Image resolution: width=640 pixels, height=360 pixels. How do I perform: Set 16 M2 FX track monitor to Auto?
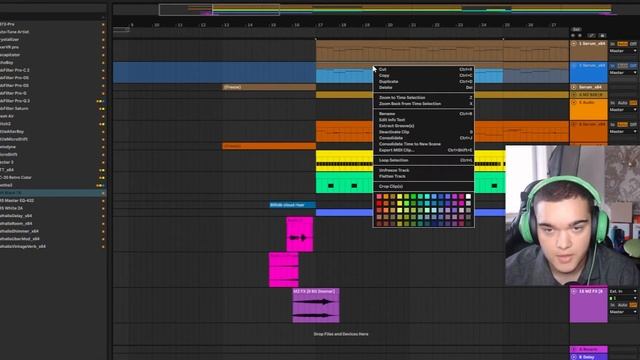tap(622, 305)
